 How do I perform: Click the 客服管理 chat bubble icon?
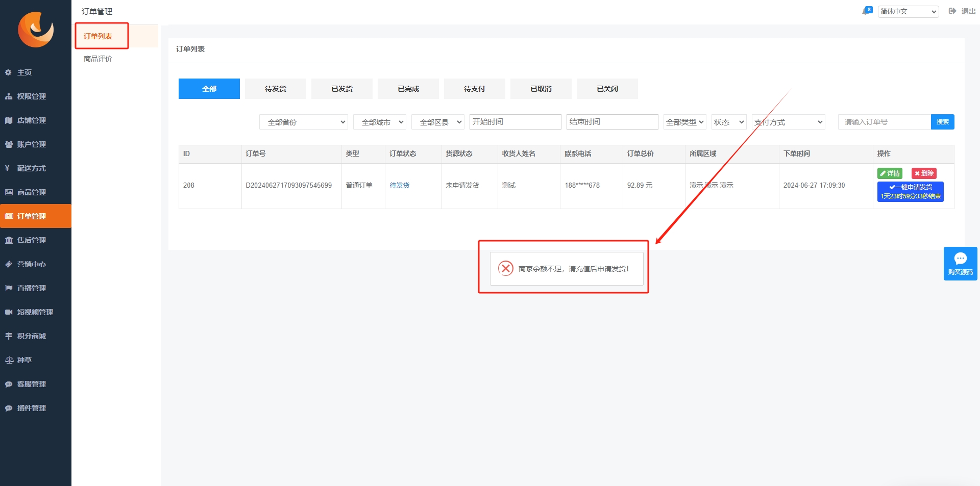8,384
